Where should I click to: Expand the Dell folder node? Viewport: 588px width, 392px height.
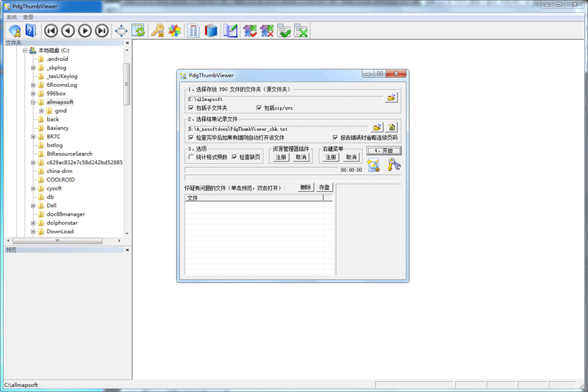[33, 206]
